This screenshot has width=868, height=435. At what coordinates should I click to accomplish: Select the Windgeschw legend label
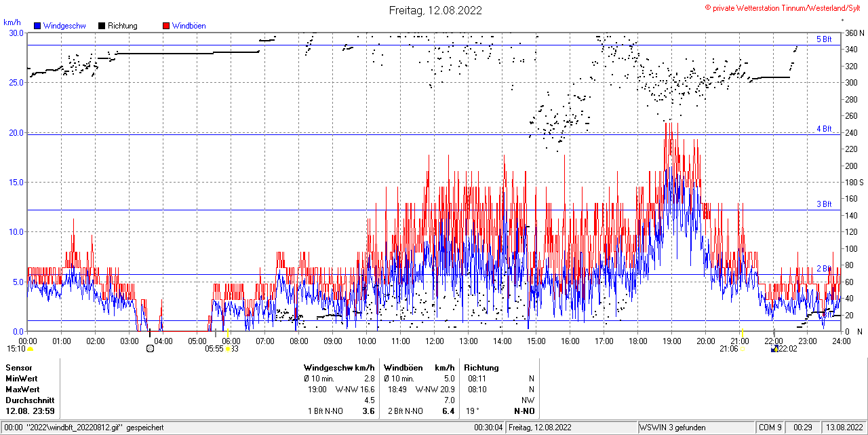64,26
